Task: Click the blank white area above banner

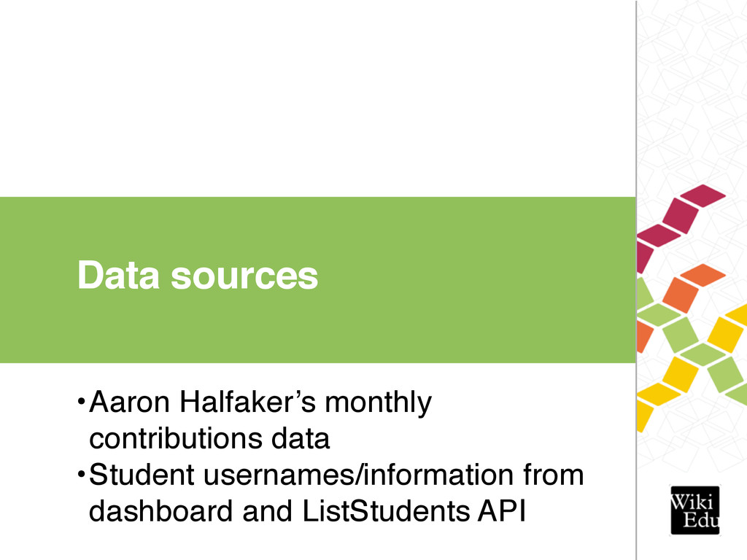Action: click(x=318, y=98)
